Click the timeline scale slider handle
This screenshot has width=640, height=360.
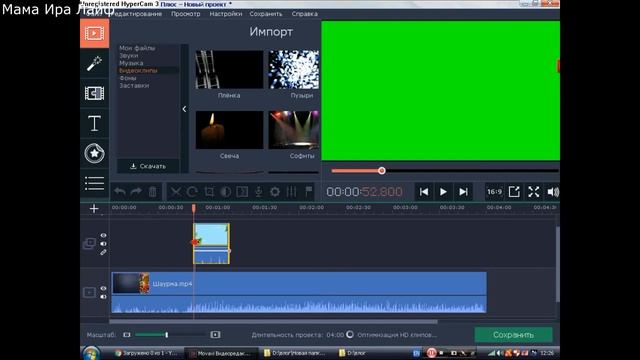tap(167, 335)
